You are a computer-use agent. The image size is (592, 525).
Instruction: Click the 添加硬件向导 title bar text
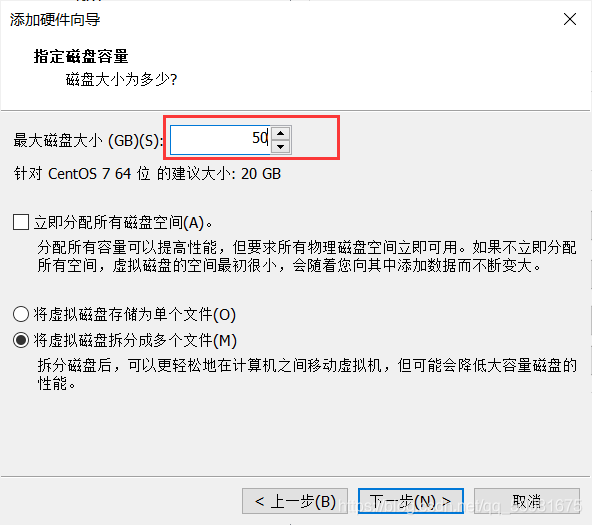pyautogui.click(x=55, y=20)
